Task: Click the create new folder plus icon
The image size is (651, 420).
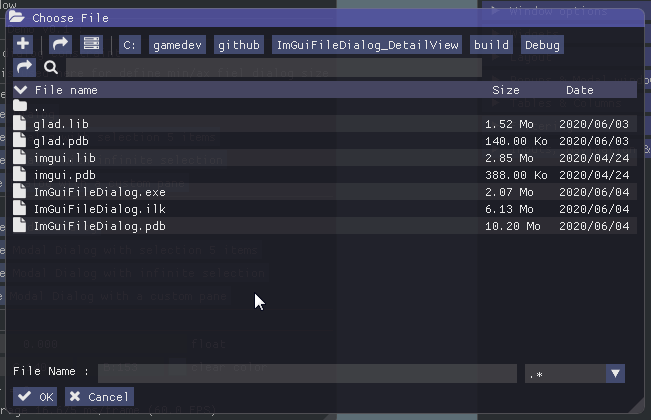Action: pyautogui.click(x=23, y=44)
